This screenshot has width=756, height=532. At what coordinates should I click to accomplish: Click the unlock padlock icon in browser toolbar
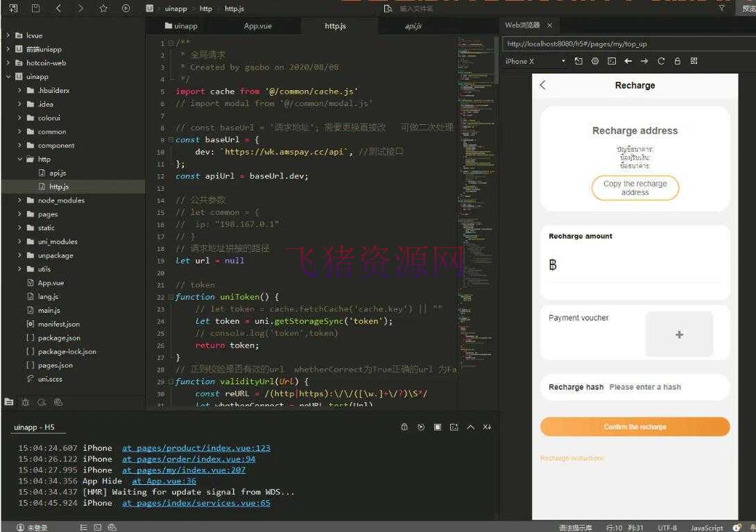[678, 61]
